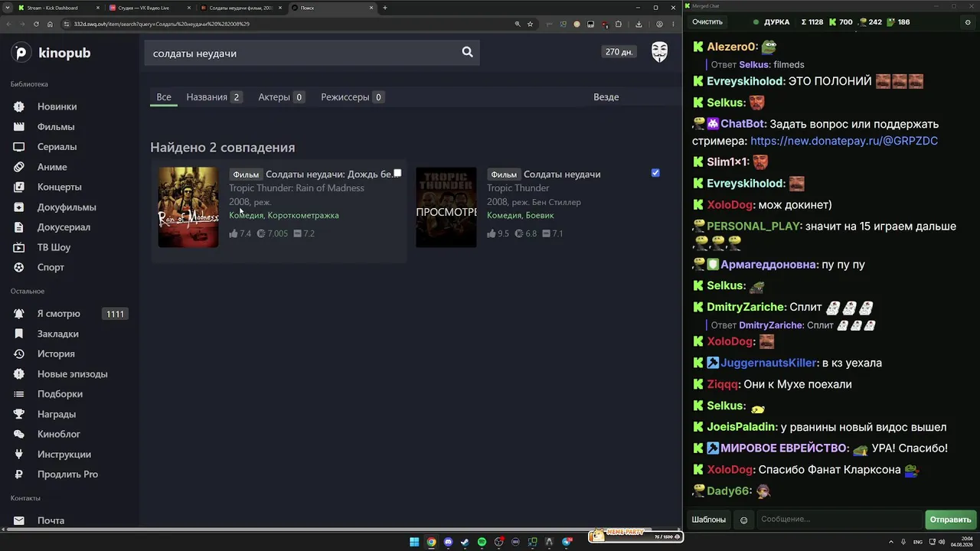The image size is (980, 551).
Task: Open Steam from the taskbar
Action: click(465, 542)
